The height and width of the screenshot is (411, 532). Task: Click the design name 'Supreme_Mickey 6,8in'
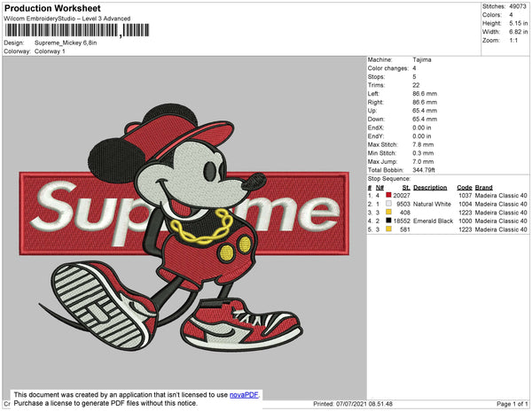pyautogui.click(x=66, y=43)
